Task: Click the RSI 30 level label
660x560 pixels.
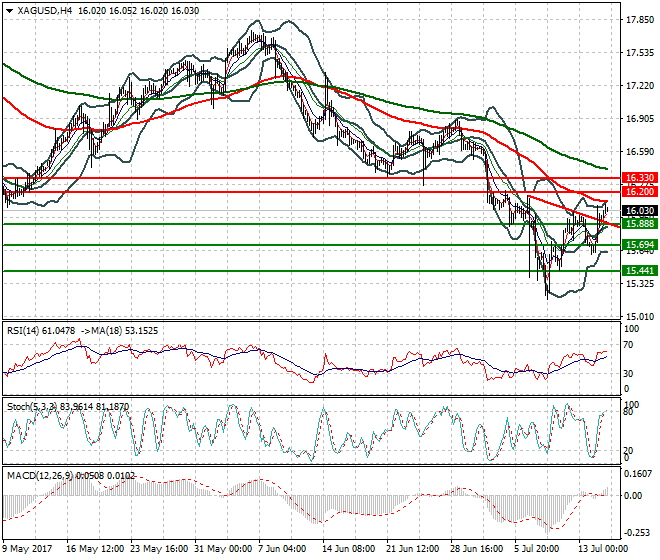Action: 628,373
